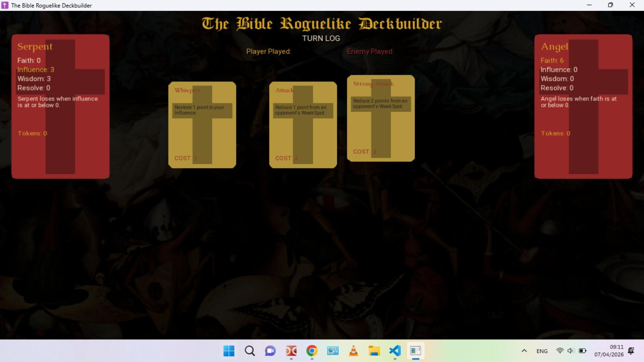Open Google Chrome from taskbar
The width and height of the screenshot is (644, 362).
pyautogui.click(x=312, y=351)
